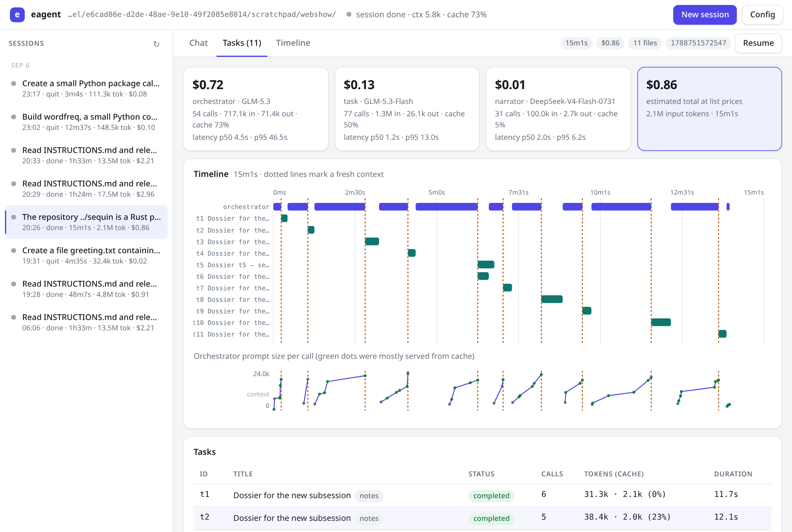Screen dimensions: 792x532
Task: Click the $0.86 estimated total card
Action: [709, 109]
